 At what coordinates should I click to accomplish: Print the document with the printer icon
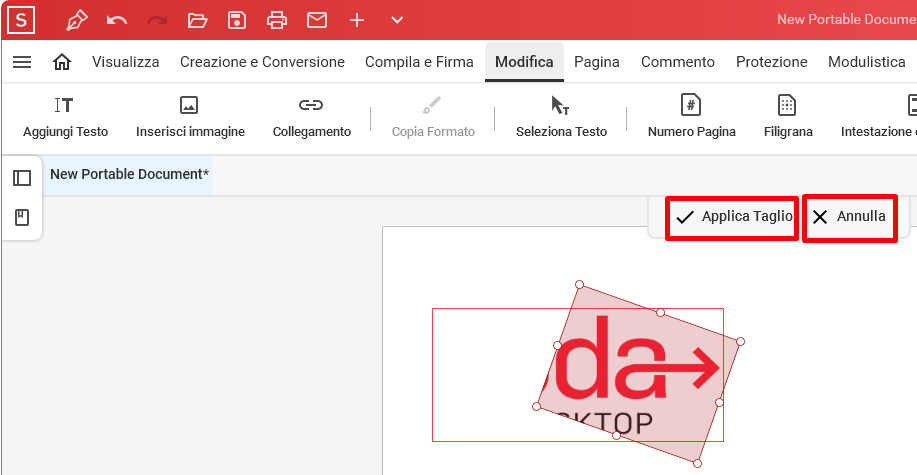coord(277,20)
